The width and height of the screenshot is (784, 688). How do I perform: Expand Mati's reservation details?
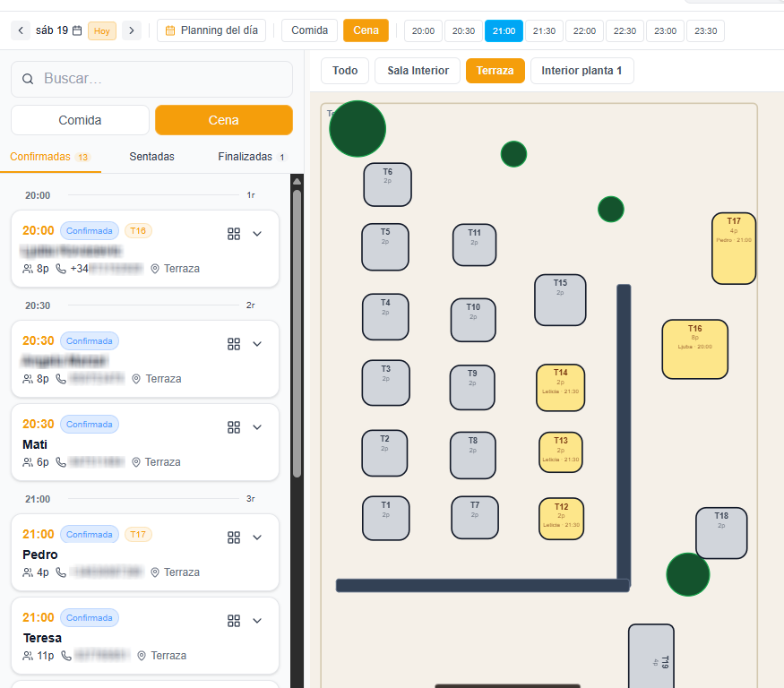[x=257, y=427]
